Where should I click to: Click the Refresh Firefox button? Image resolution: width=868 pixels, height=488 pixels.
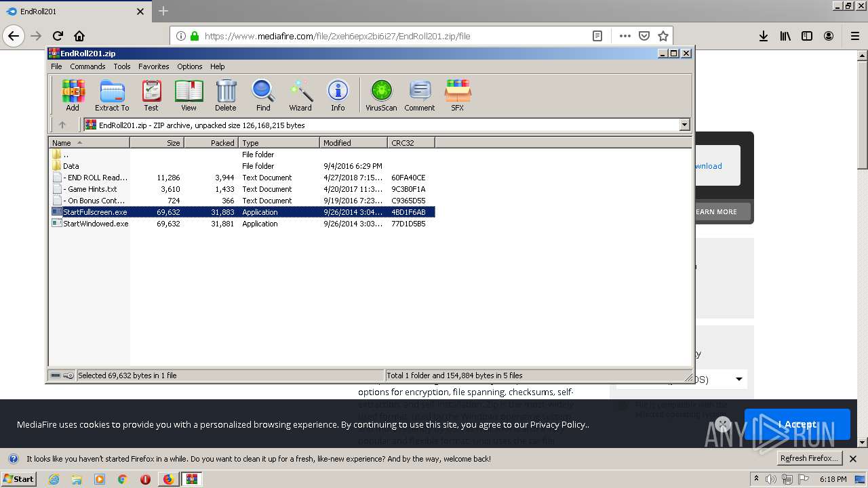point(809,458)
